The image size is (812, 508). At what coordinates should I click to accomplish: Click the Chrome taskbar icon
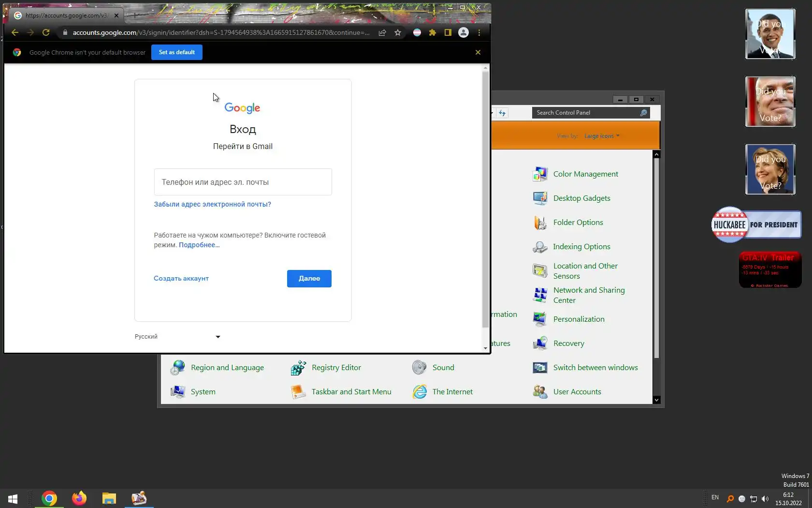coord(49,498)
